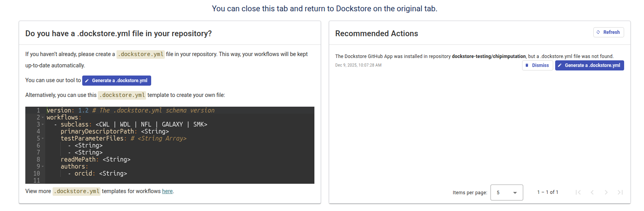This screenshot has width=644, height=211.
Task: Generate a .dockstore.yml from Recommended Actions
Action: click(589, 65)
